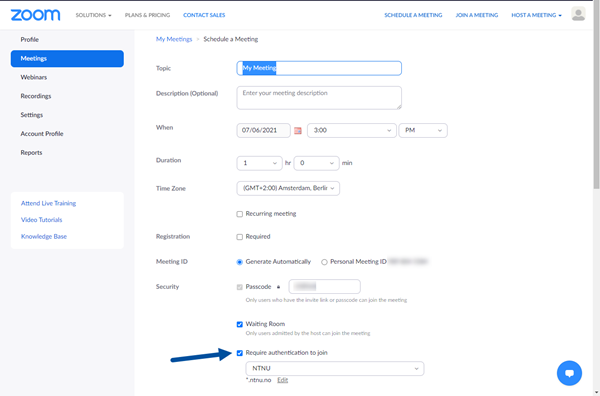
Task: Select Personal Meeting ID option
Action: (x=324, y=262)
